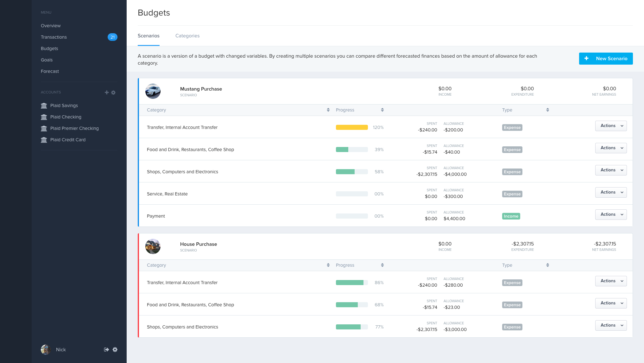The width and height of the screenshot is (644, 363).
Task: Go to Forecast page
Action: [x=50, y=71]
